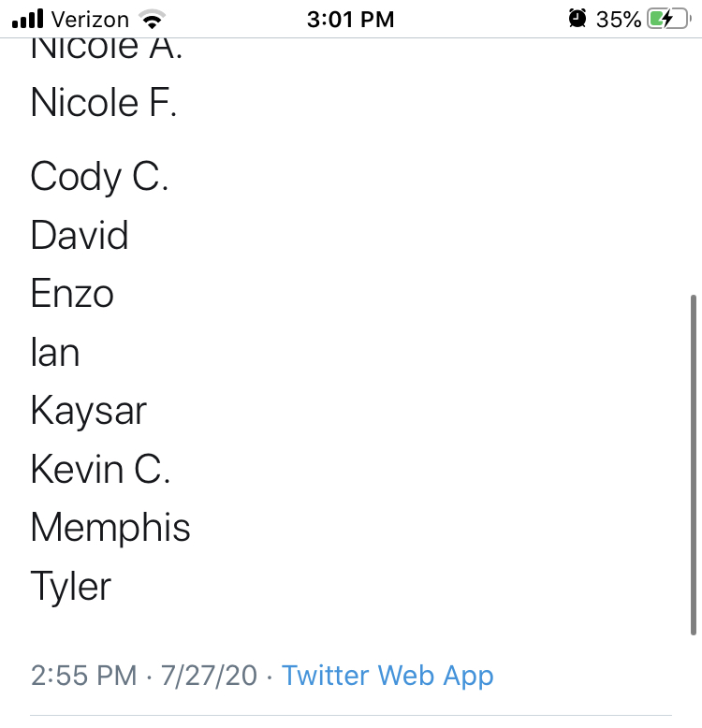Tap the 2:55 PM tweet timestamp
702x728 pixels.
point(84,676)
